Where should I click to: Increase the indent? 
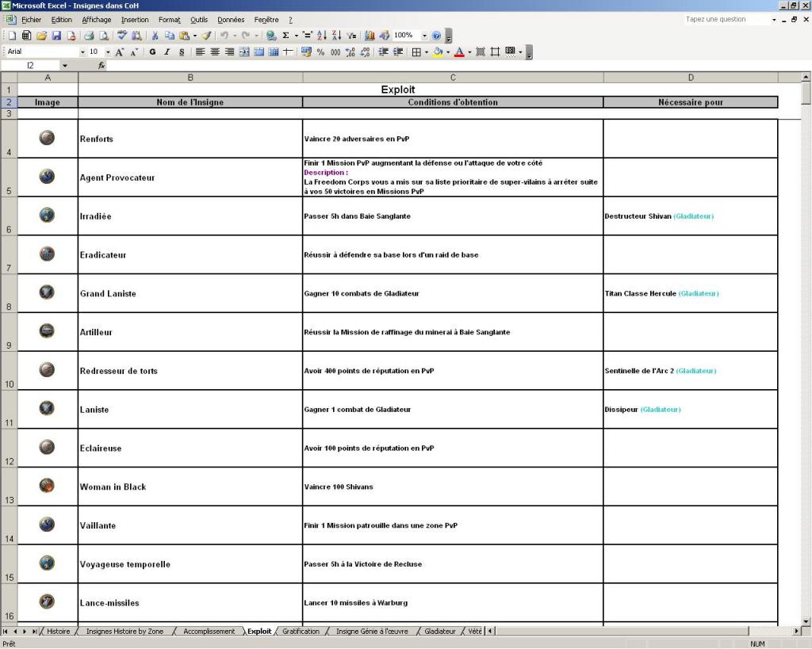398,52
